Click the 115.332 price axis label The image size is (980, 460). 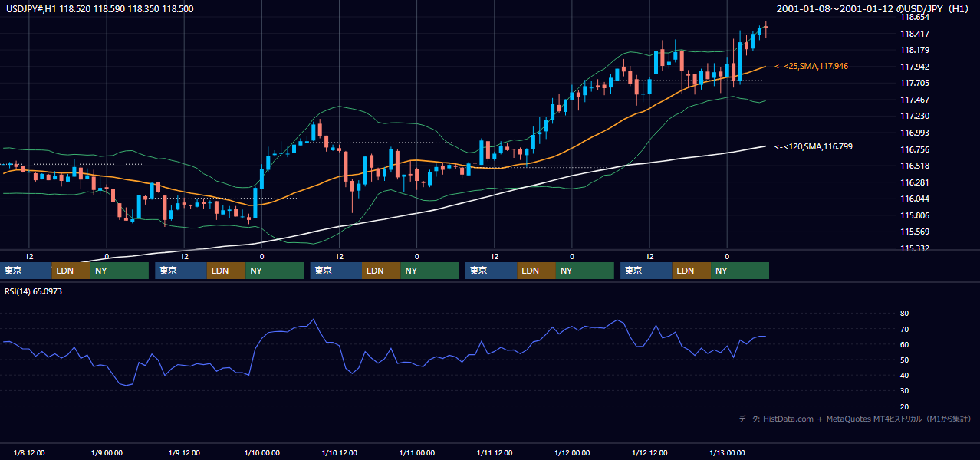(914, 248)
